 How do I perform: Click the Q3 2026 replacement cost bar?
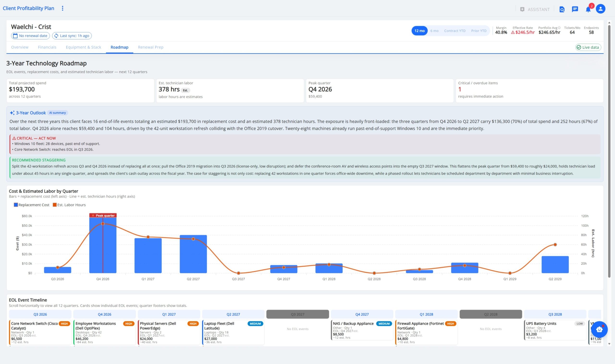pyautogui.click(x=57, y=270)
